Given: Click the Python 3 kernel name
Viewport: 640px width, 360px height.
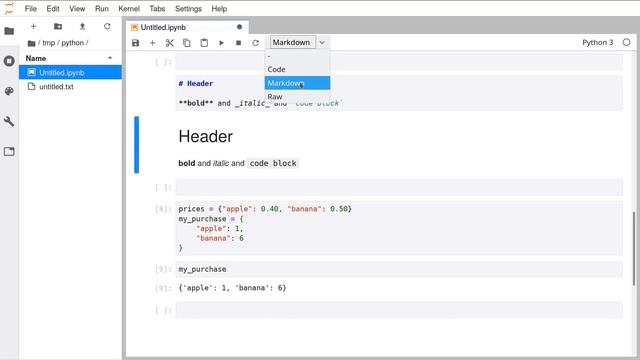Looking at the screenshot, I should point(598,42).
